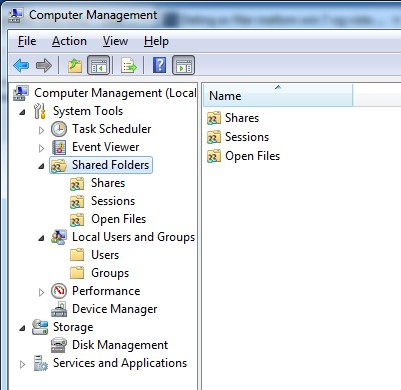This screenshot has height=390, width=401.
Task: Click the Shares icon in the tree
Action: (77, 183)
